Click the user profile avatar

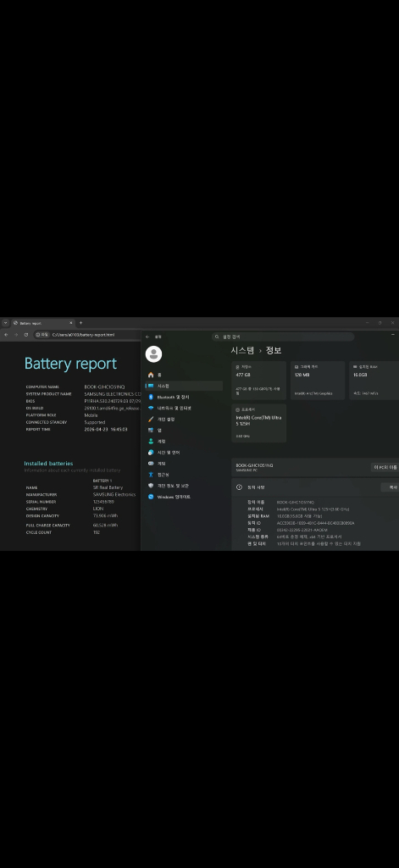[x=153, y=353]
